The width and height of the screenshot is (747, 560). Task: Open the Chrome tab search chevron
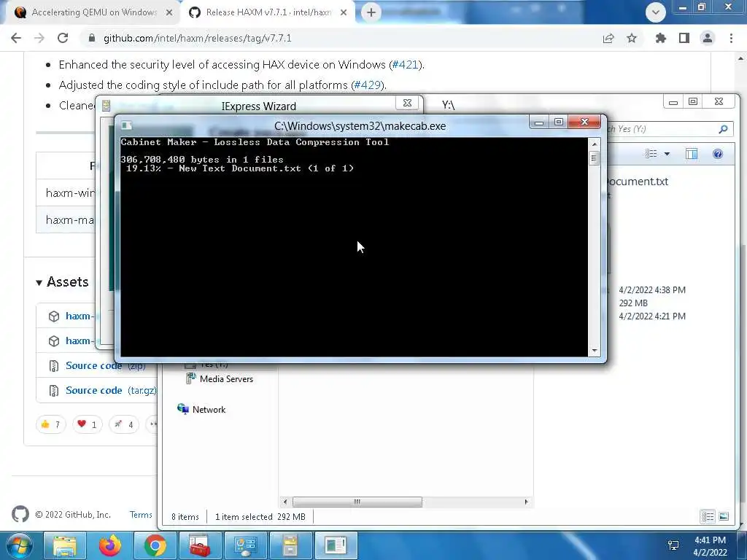pyautogui.click(x=656, y=12)
